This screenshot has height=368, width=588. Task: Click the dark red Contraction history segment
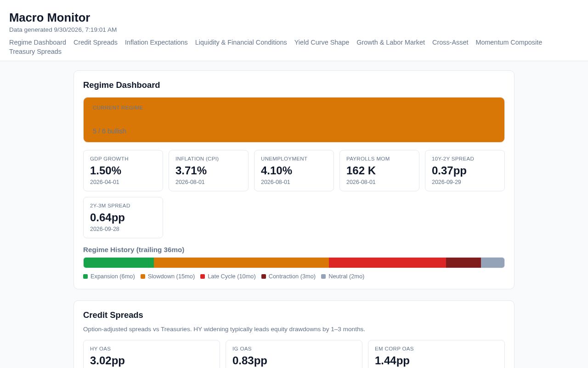(x=464, y=263)
